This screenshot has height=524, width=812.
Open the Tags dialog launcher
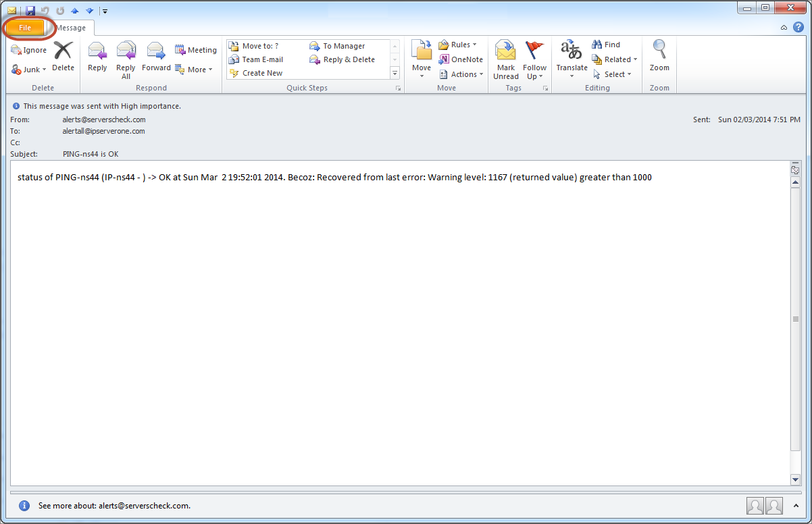click(x=545, y=88)
